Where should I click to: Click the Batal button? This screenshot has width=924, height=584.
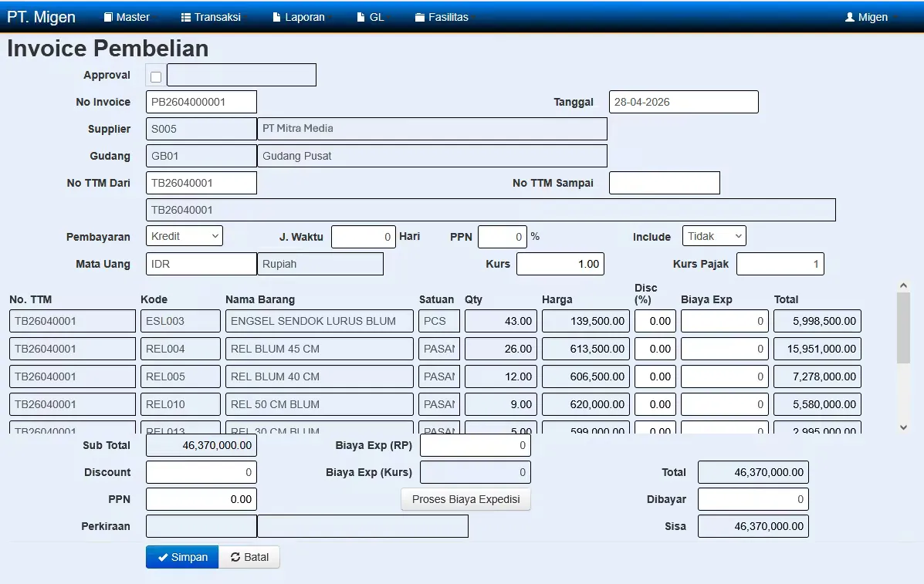[249, 557]
